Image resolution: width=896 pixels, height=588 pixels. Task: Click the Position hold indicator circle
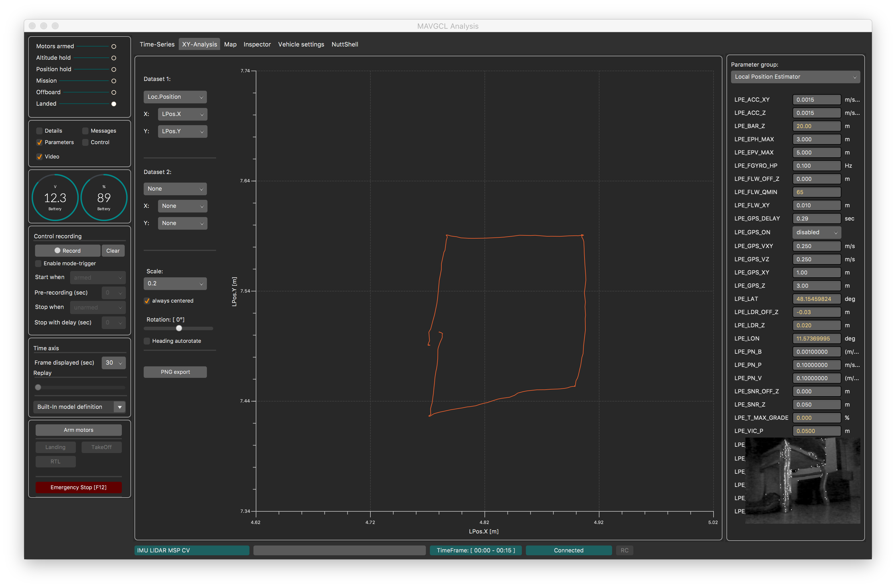click(x=114, y=69)
